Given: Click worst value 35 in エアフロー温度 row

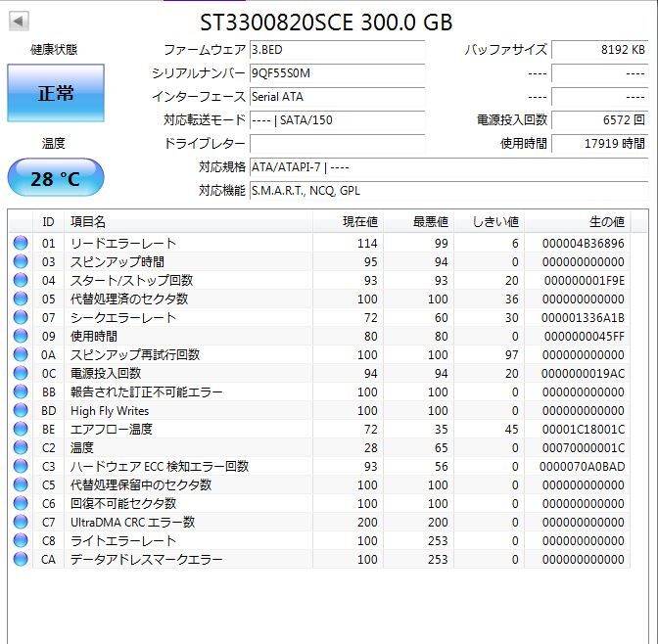Looking at the screenshot, I should [441, 430].
